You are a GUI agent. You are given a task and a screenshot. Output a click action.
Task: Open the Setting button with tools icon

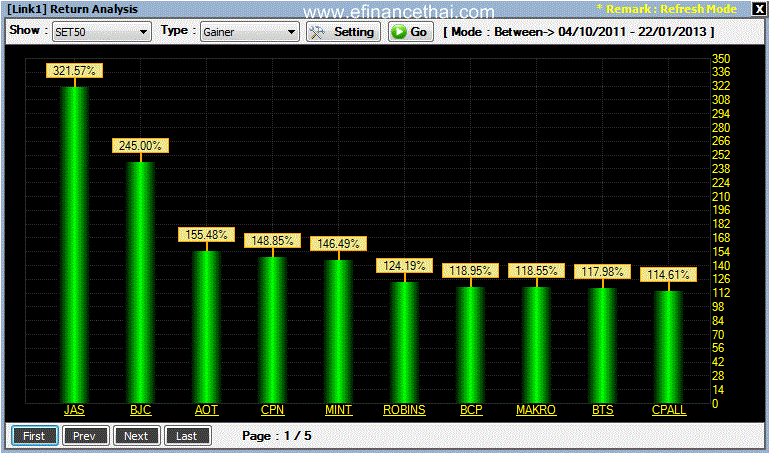(x=343, y=32)
